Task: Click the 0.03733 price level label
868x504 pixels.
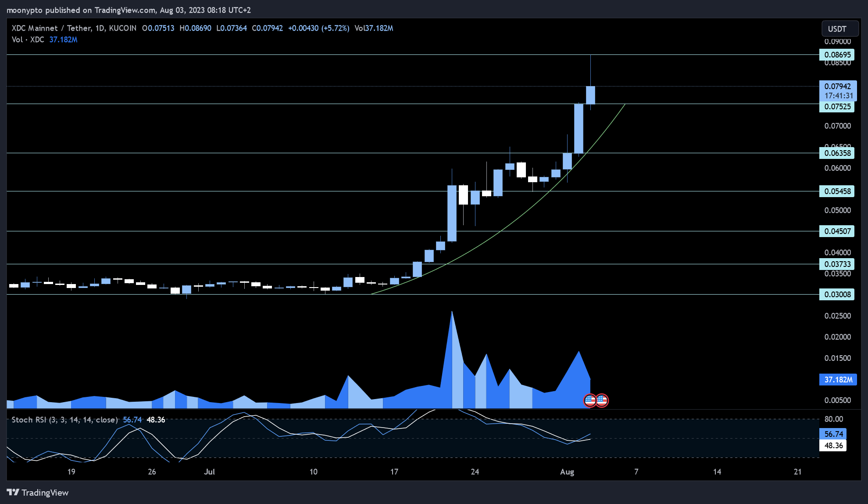Action: pos(837,264)
